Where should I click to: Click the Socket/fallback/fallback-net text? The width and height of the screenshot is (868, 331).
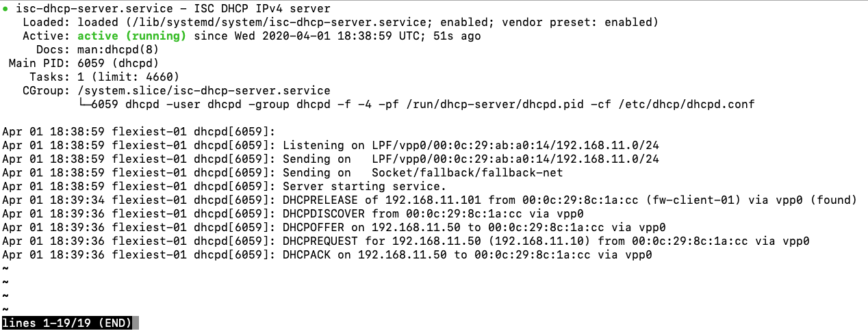tap(467, 172)
